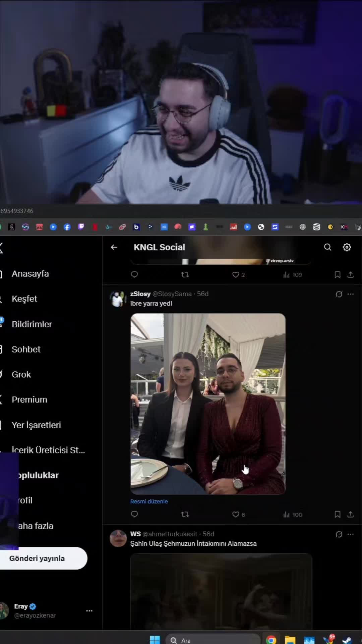Open @ahmetturkukesit handle link
This screenshot has width=362, height=644.
(x=170, y=534)
